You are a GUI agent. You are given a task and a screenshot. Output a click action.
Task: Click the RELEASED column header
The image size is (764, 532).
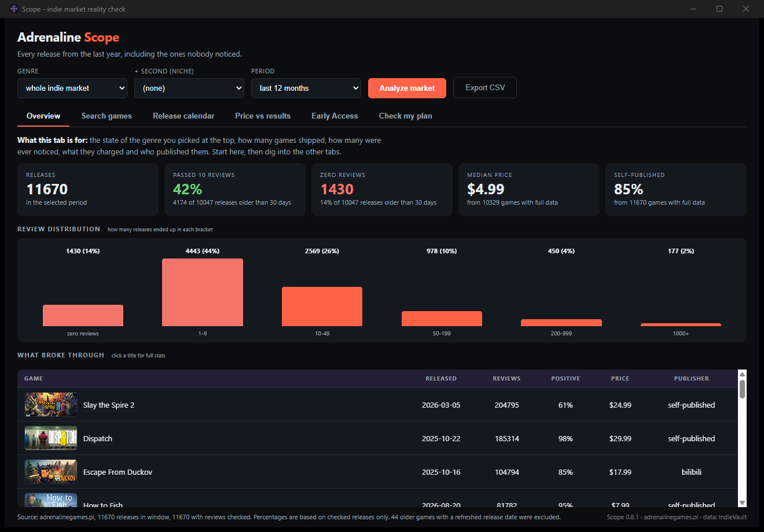coord(441,378)
